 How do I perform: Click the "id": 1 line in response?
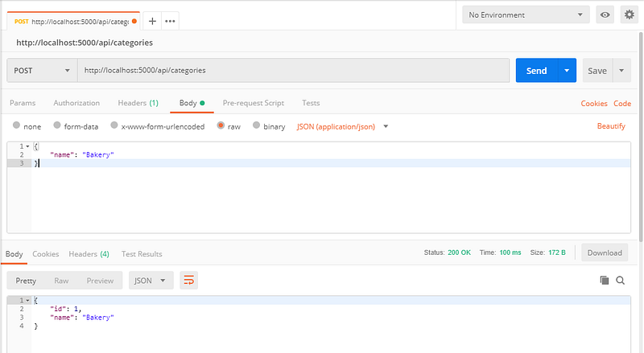click(66, 309)
